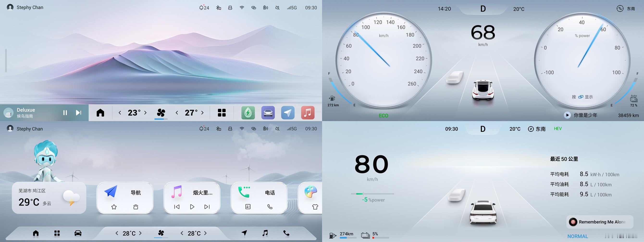Viewport: 644px width, 242px height.
Task: Decrease the 27° temperature with left chevron
Action: point(177,113)
